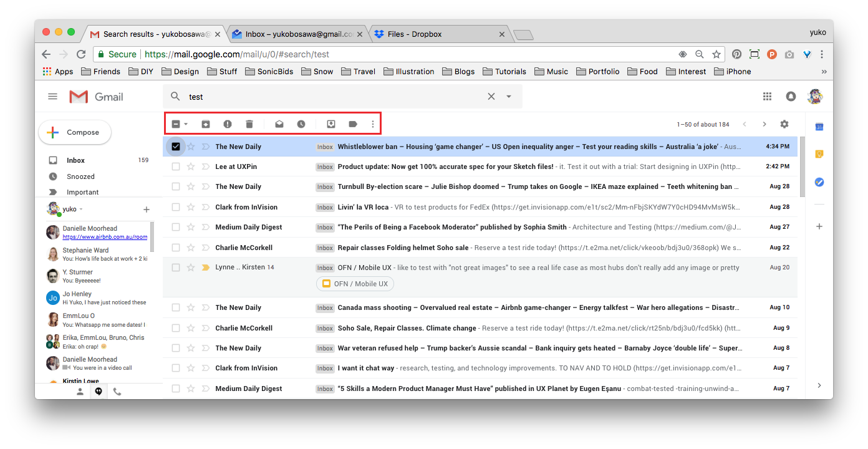The image size is (868, 449).
Task: Go to newer results page arrow
Action: tap(745, 124)
